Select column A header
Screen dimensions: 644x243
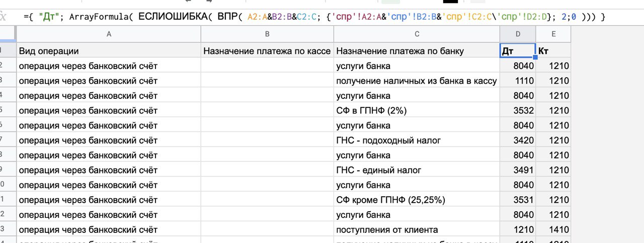[x=109, y=34]
